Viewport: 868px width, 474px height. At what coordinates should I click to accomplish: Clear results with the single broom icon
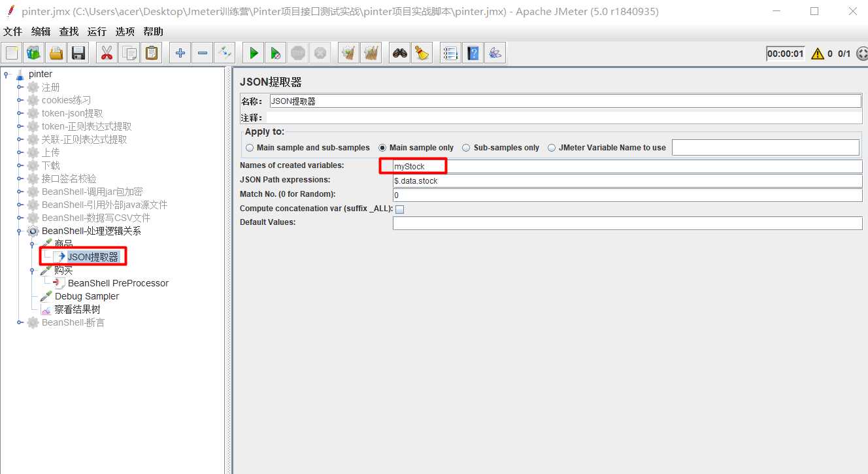[349, 53]
